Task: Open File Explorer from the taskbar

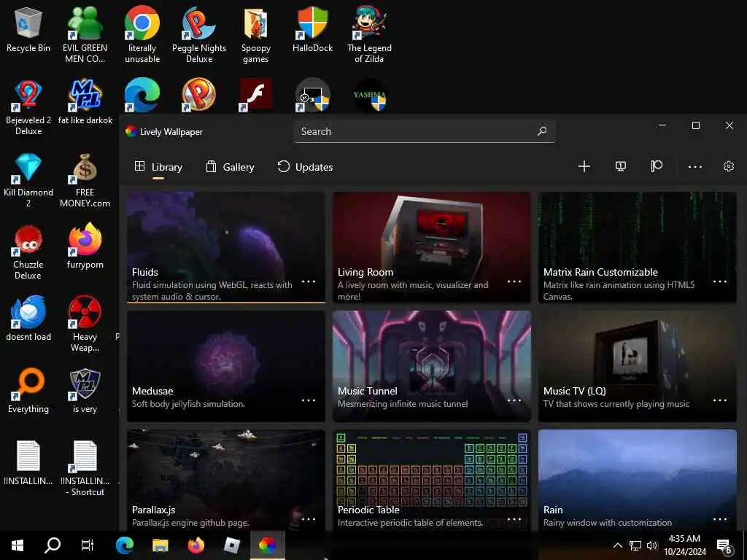Action: (160, 545)
